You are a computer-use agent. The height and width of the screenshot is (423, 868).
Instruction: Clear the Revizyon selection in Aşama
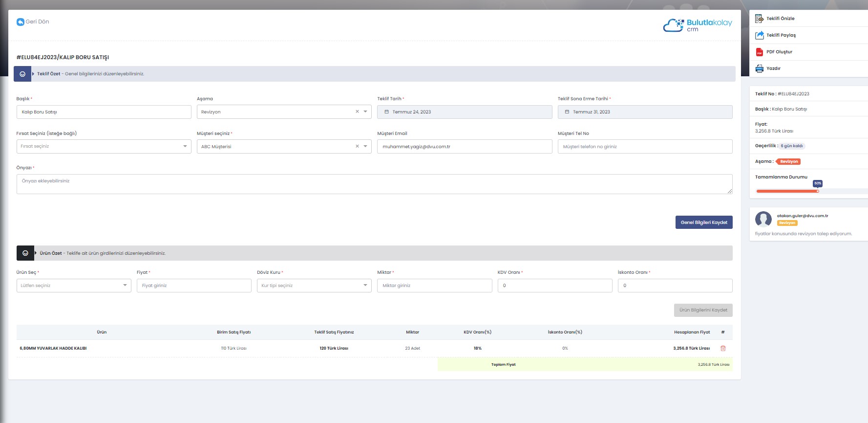click(x=357, y=112)
